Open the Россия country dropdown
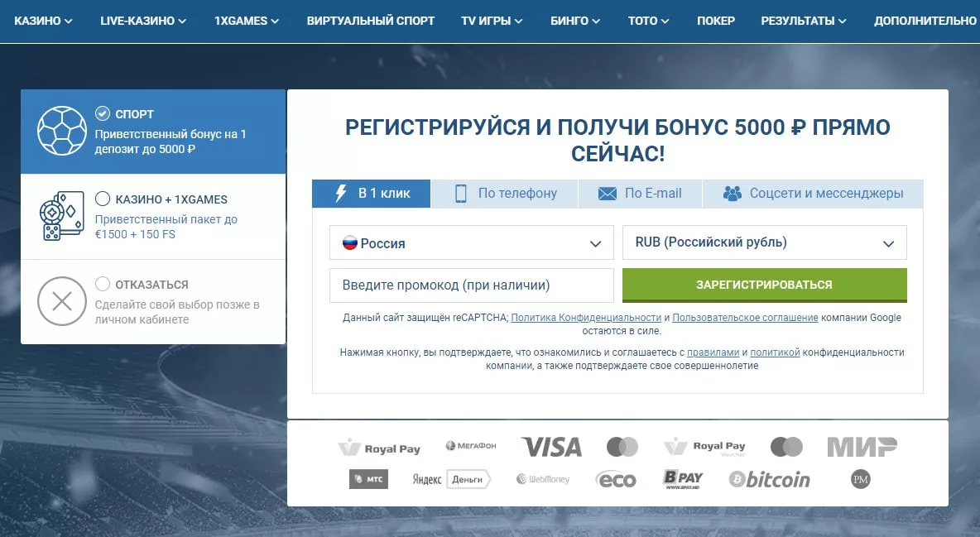 point(472,242)
